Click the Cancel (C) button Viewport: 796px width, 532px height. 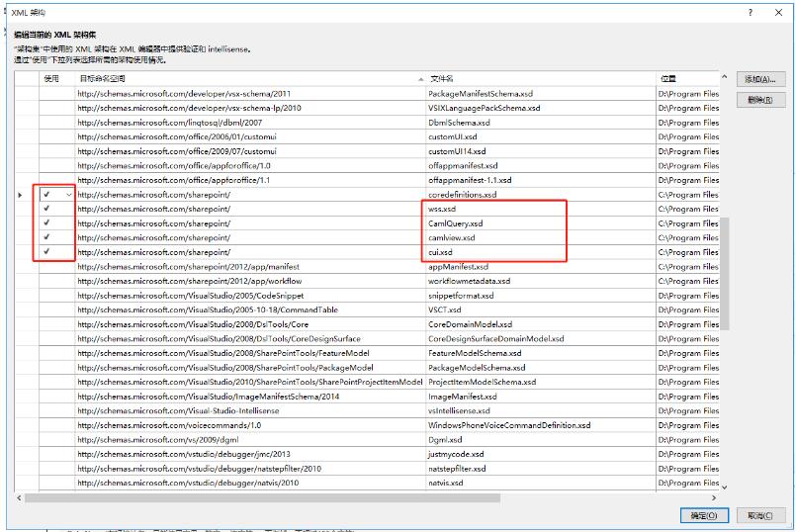tap(760, 515)
